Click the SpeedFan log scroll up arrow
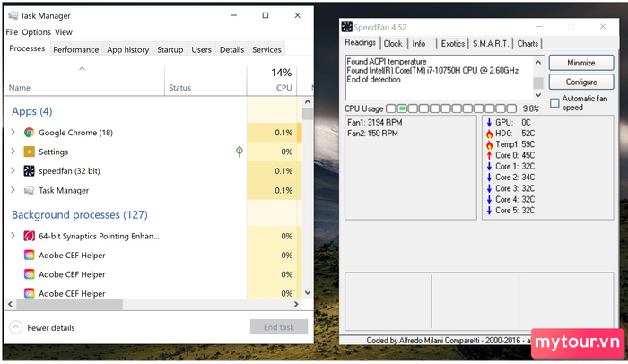 (x=538, y=62)
